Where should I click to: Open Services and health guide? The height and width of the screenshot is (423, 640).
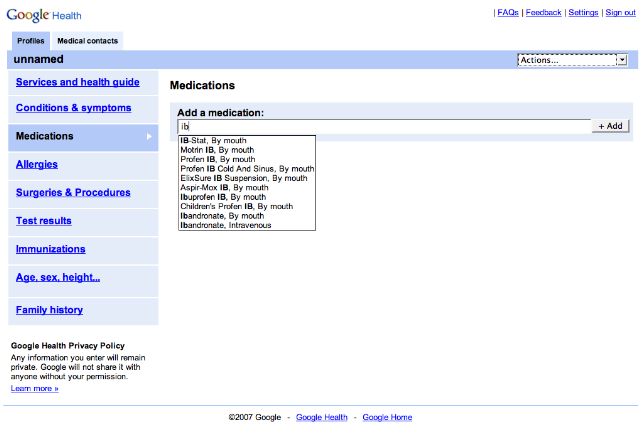tap(78, 82)
